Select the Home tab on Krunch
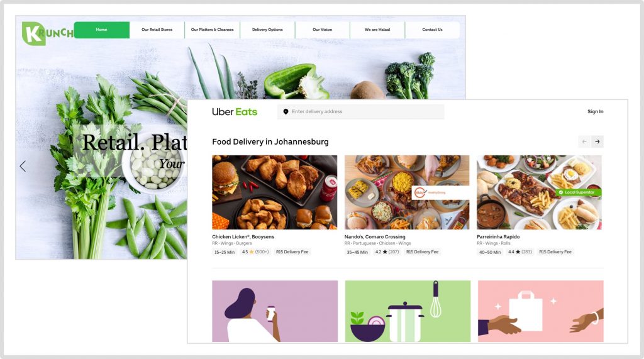 [101, 30]
